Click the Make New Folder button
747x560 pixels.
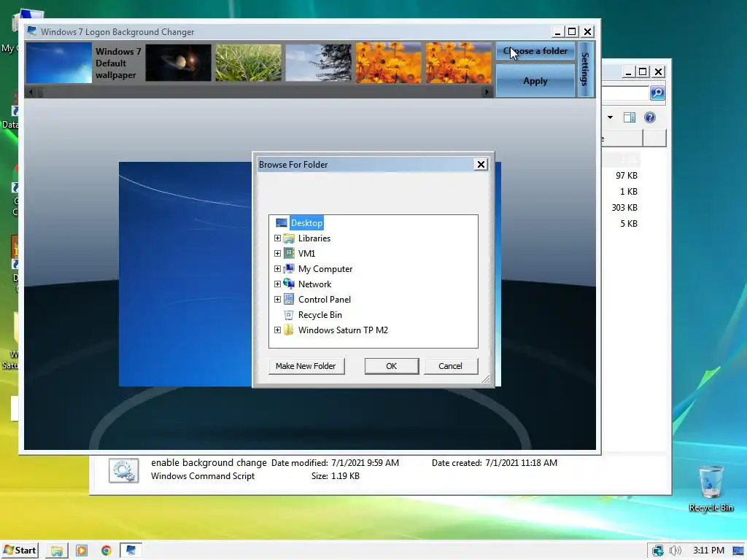pyautogui.click(x=306, y=366)
